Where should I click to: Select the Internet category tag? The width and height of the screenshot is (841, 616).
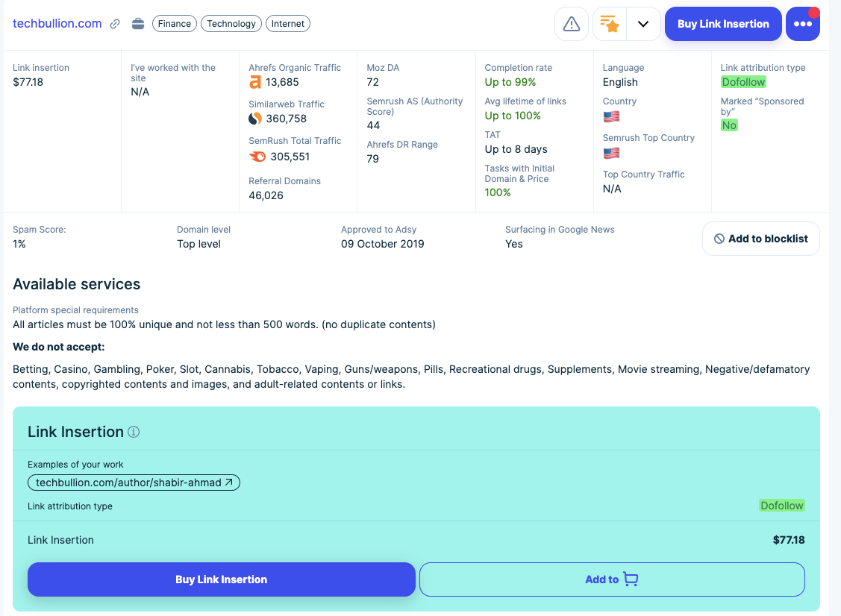[288, 24]
